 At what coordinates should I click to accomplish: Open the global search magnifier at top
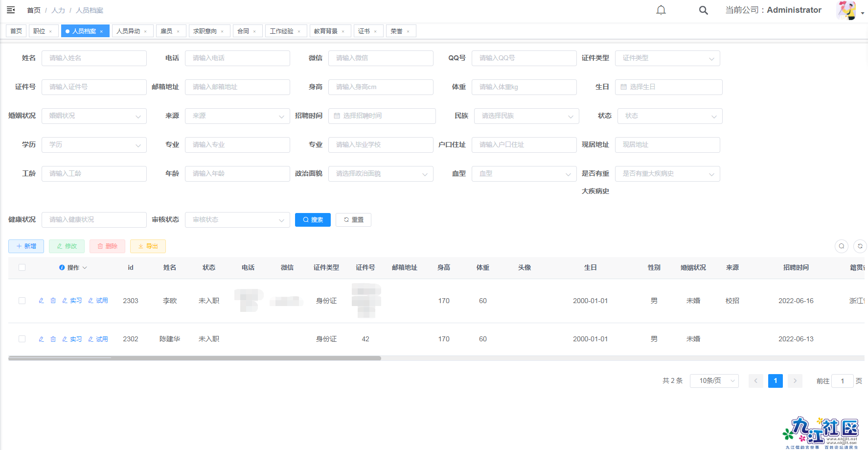(703, 10)
